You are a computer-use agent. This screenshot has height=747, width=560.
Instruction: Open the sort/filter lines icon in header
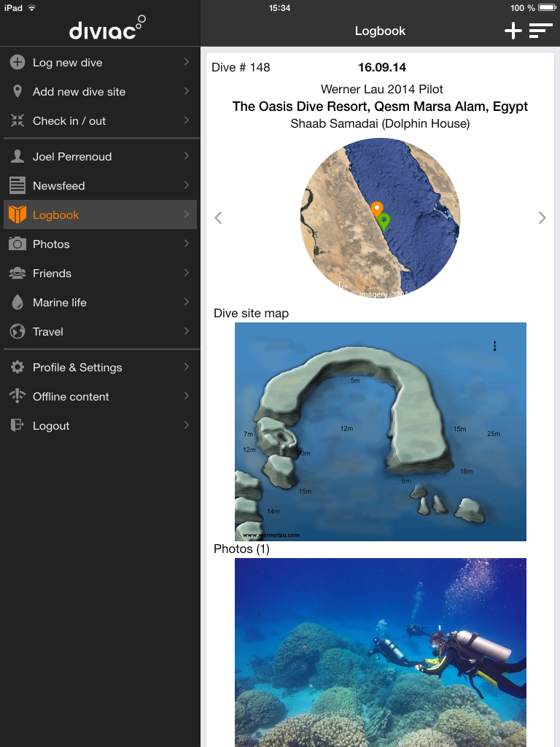pos(540,31)
